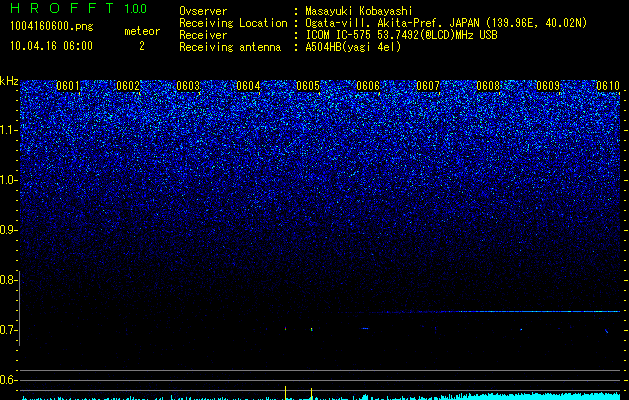Click the 0609 time marker
The height and width of the screenshot is (400, 629).
[x=548, y=86]
